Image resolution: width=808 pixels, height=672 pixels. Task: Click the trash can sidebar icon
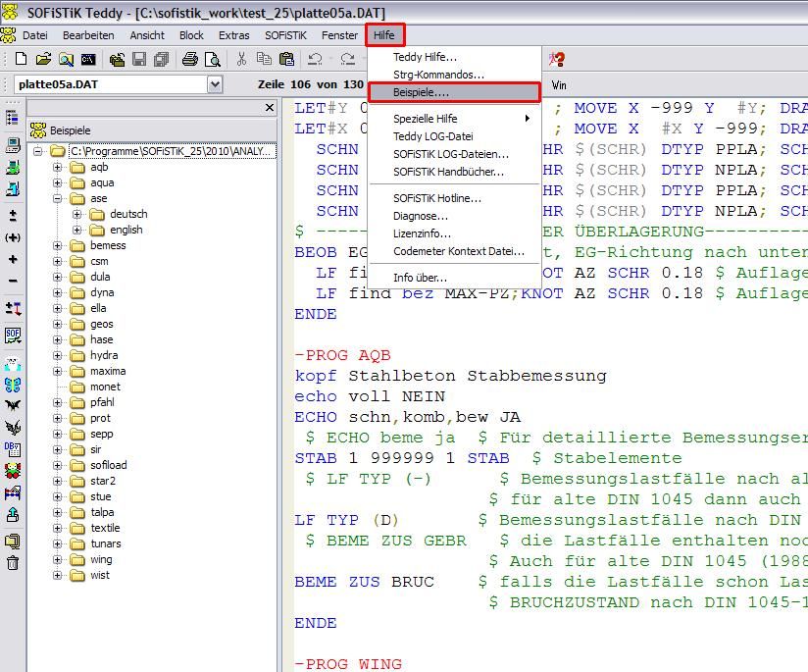click(x=13, y=563)
